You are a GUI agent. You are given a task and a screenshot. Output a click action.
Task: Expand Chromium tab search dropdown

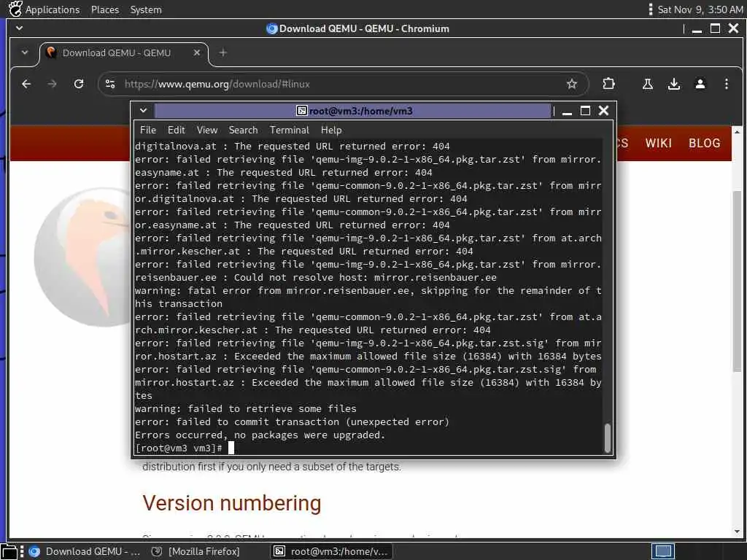click(25, 52)
